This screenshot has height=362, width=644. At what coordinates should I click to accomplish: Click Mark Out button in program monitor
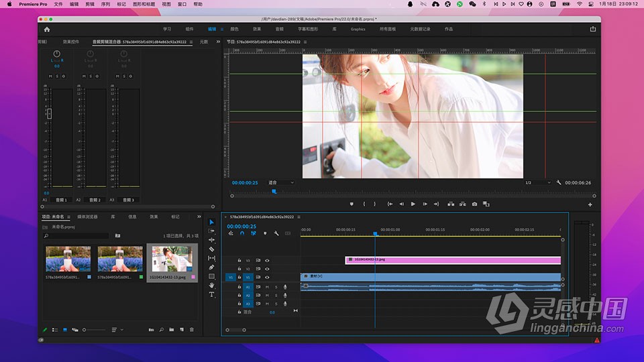pos(374,204)
